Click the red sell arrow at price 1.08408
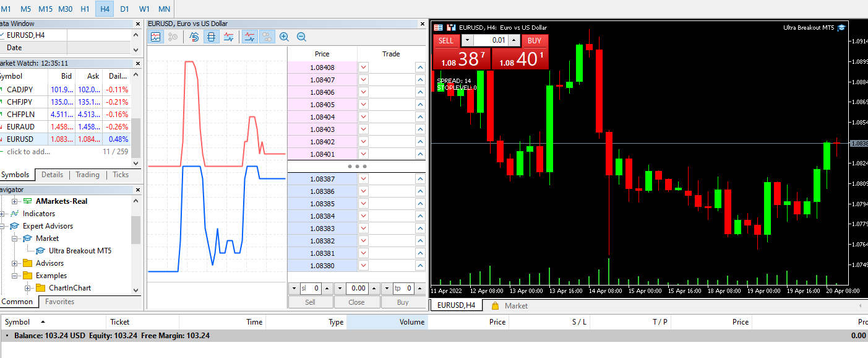868x358 pixels. [363, 67]
